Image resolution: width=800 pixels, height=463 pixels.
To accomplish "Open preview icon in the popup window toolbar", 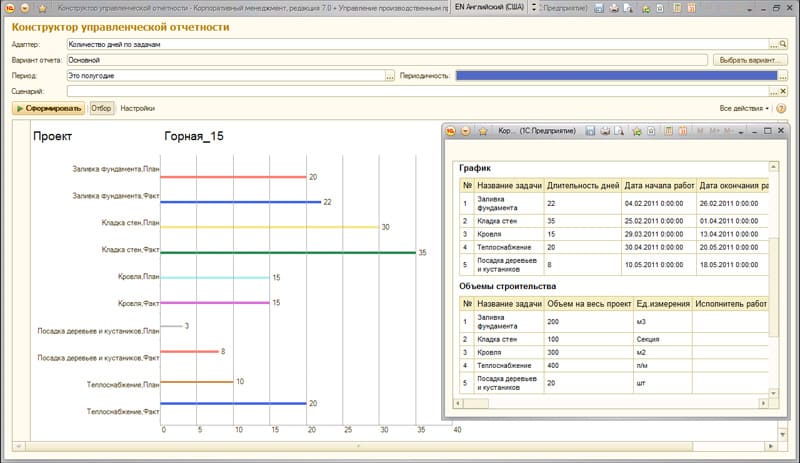I will (619, 131).
